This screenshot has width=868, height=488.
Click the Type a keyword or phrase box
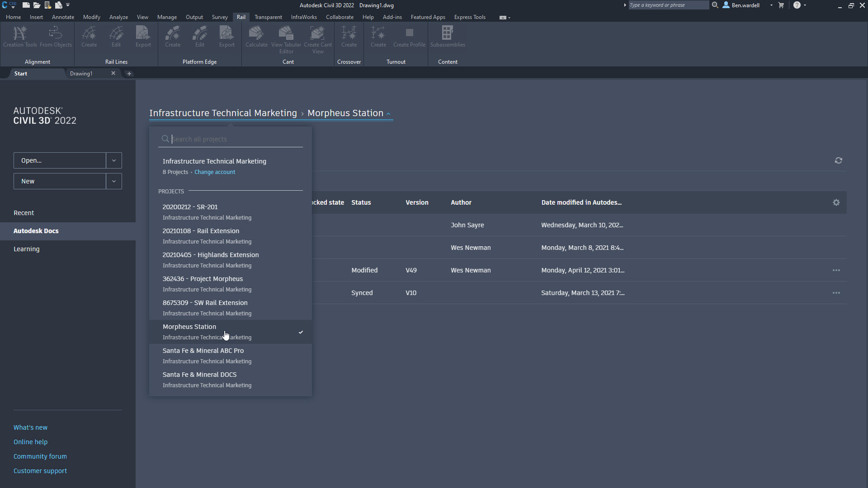(668, 5)
